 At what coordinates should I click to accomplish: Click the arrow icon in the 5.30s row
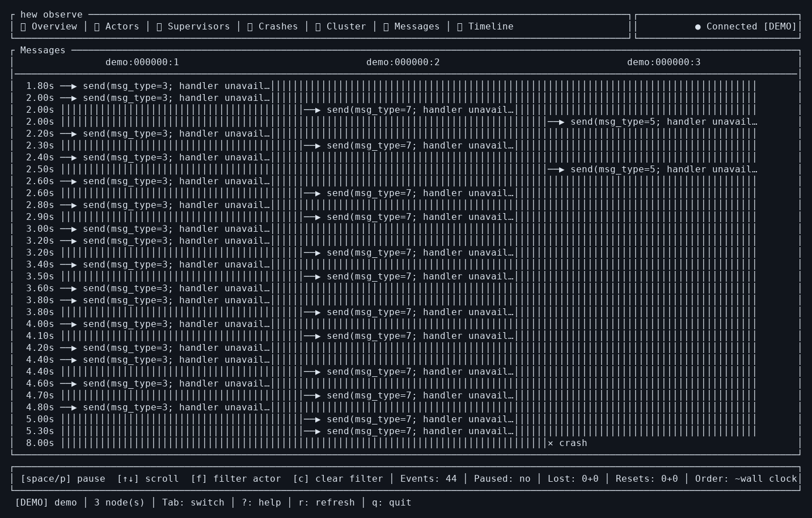tap(312, 431)
